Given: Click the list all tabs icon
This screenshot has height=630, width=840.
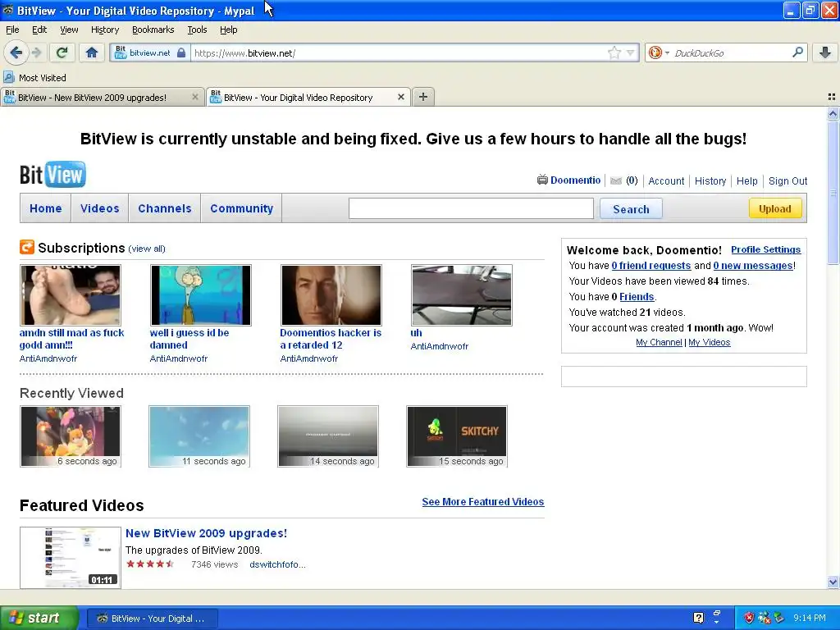Looking at the screenshot, I should pyautogui.click(x=832, y=97).
